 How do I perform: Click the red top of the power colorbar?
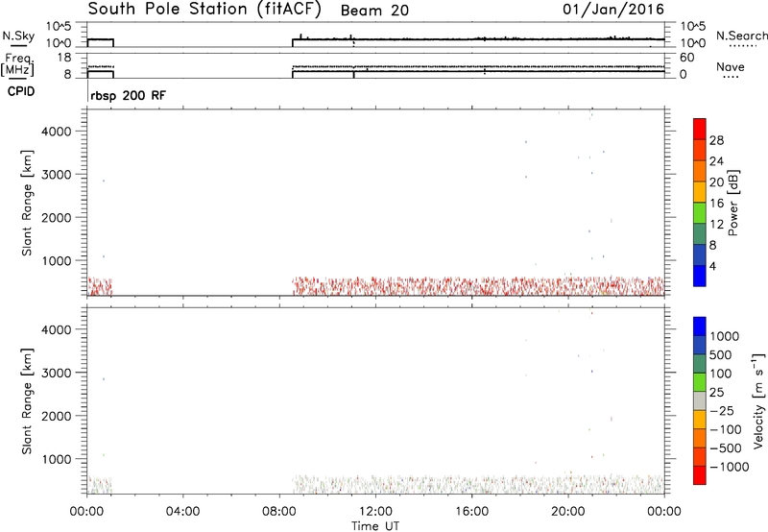(700, 129)
